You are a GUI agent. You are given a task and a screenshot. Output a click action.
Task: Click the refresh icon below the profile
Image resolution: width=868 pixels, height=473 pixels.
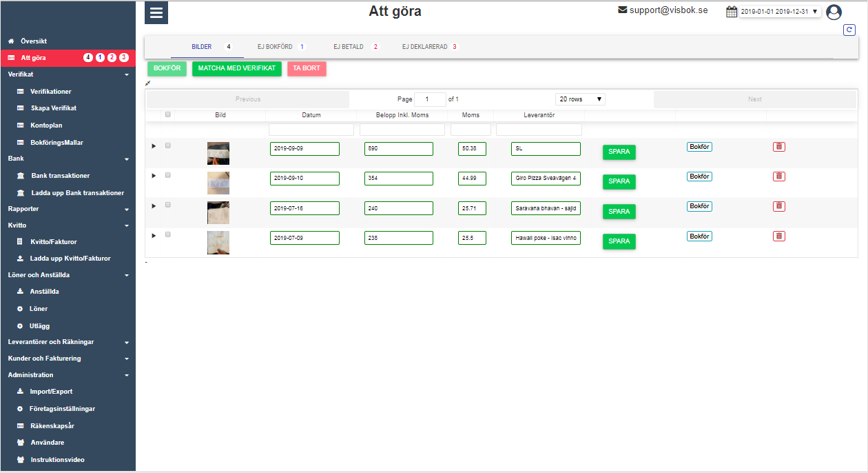coord(849,30)
